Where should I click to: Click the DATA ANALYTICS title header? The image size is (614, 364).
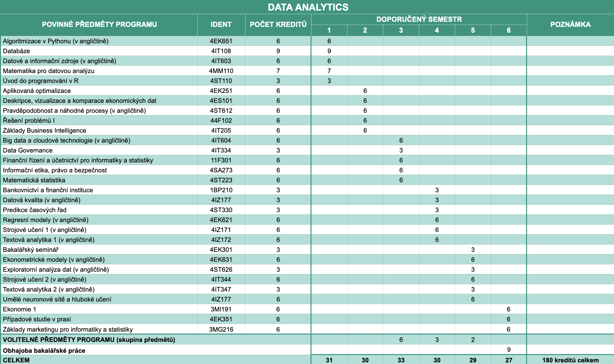click(x=308, y=7)
